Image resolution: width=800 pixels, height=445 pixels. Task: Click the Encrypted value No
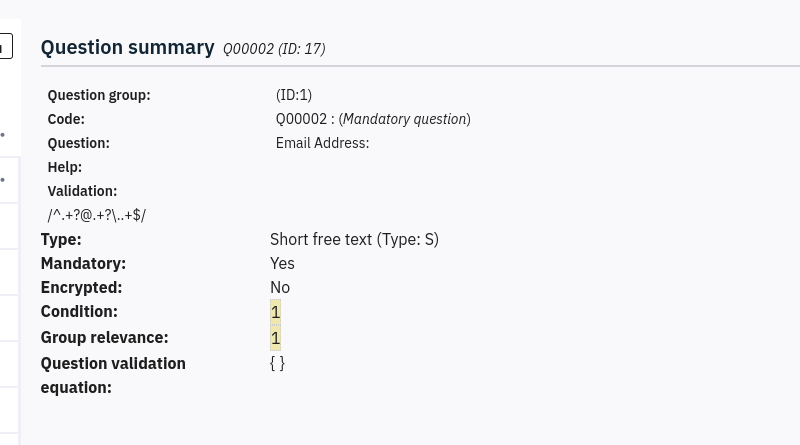(x=280, y=287)
